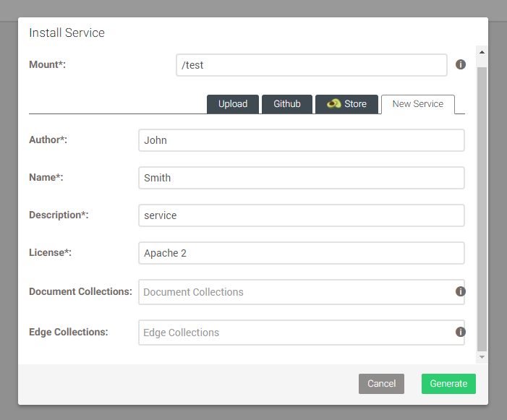Click the 'Description*:' field label
The width and height of the screenshot is (507, 420).
tap(59, 215)
